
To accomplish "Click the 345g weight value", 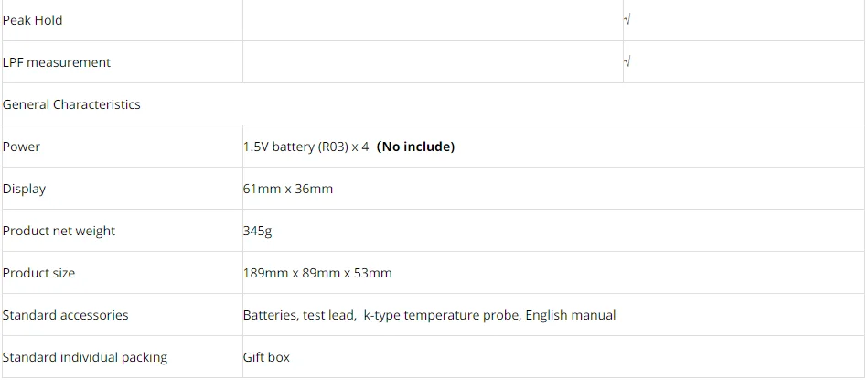I will [x=258, y=231].
